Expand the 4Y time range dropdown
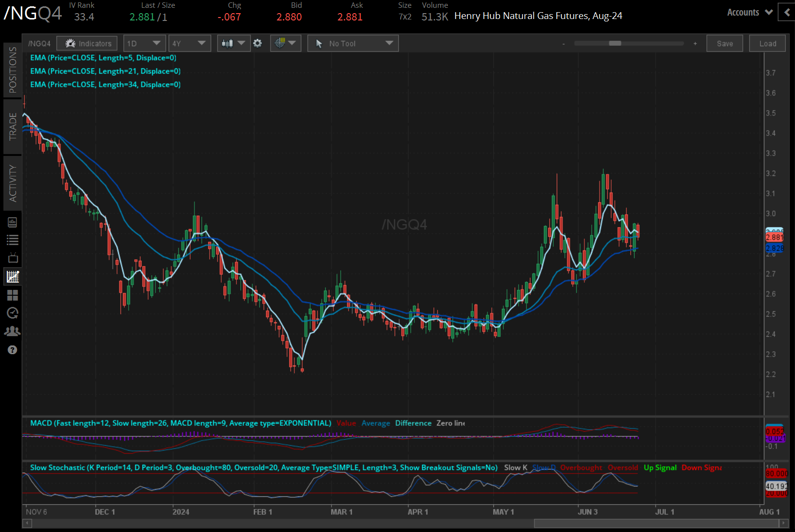Image resolution: width=795 pixels, height=532 pixels. point(189,43)
